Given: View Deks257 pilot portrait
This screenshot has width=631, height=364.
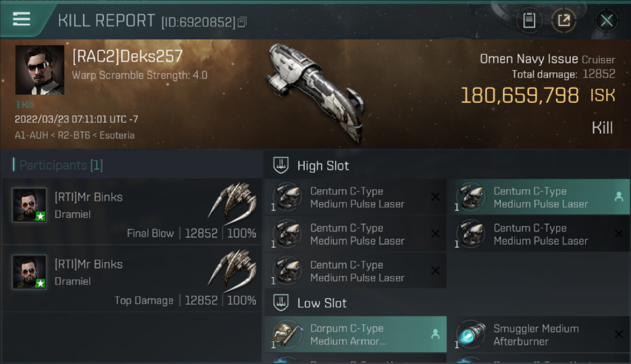Looking at the screenshot, I should coord(40,70).
